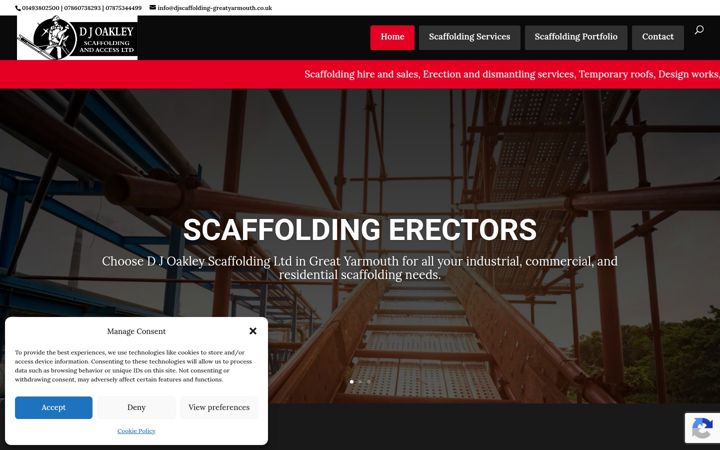
Task: Deny the cookie consent
Action: coord(136,407)
